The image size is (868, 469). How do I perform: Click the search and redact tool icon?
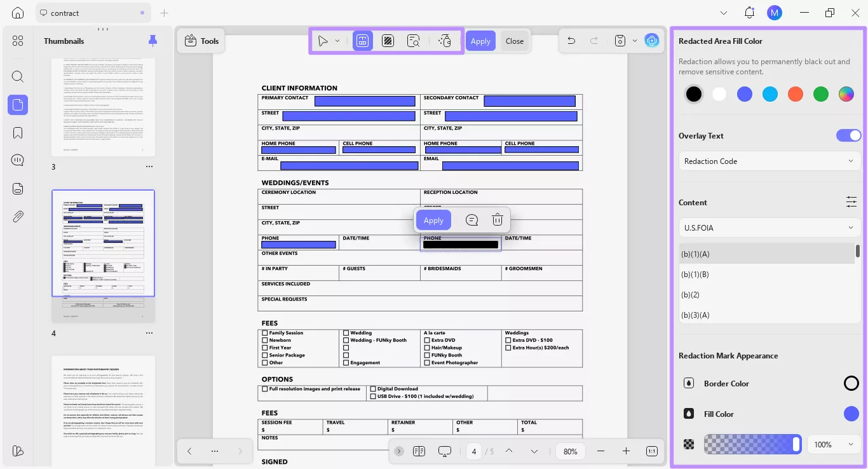click(414, 41)
